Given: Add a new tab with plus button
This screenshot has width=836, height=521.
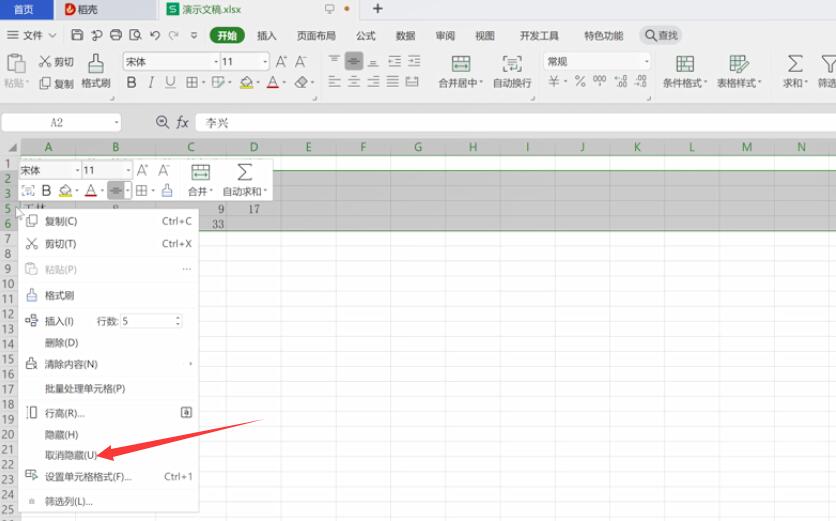Looking at the screenshot, I should point(377,9).
